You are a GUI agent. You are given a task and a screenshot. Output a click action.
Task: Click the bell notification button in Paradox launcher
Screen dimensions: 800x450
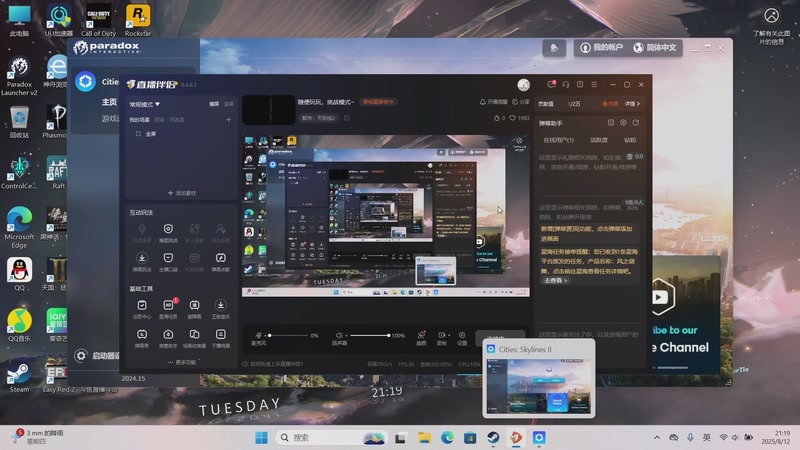554,48
